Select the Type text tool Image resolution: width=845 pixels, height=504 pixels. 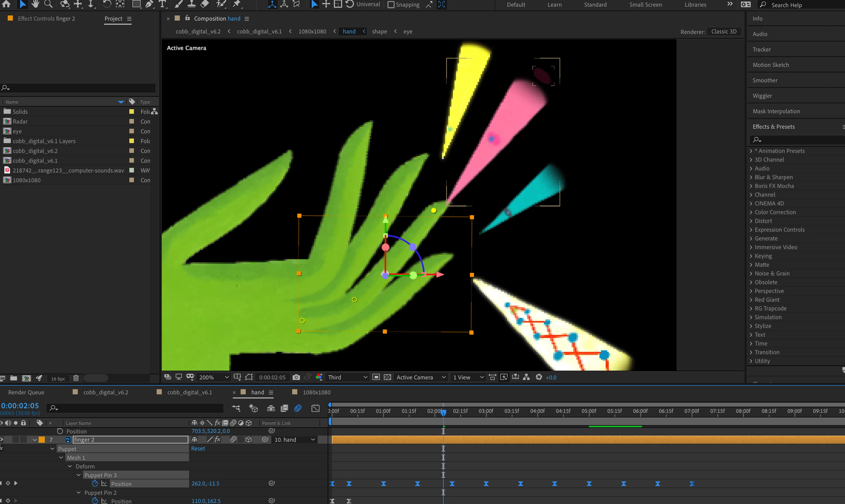163,4
